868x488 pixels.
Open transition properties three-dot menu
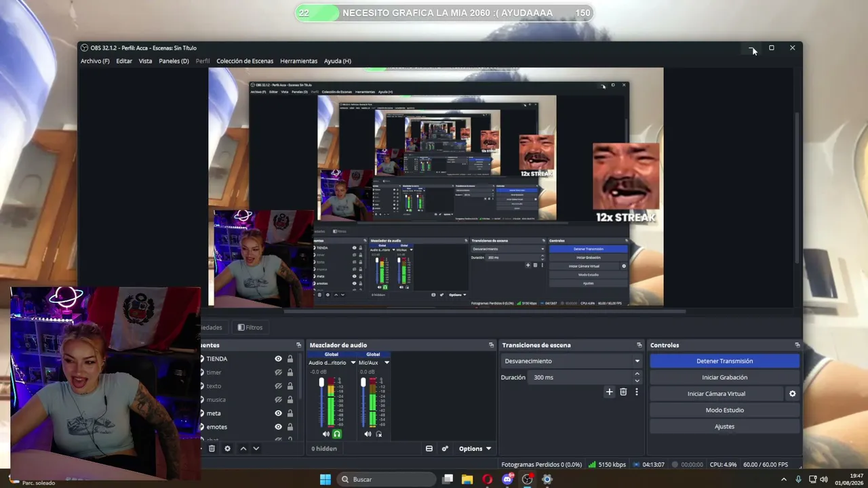tap(636, 392)
